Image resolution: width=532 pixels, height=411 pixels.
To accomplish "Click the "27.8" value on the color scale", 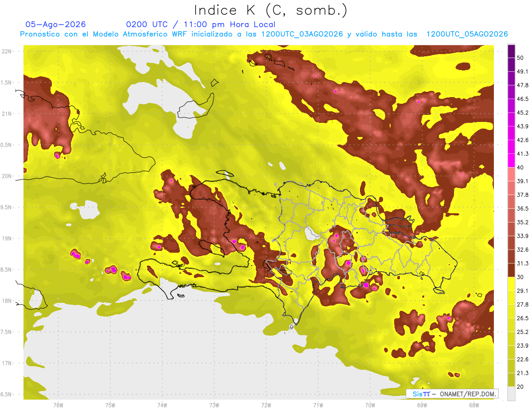I will click(522, 305).
